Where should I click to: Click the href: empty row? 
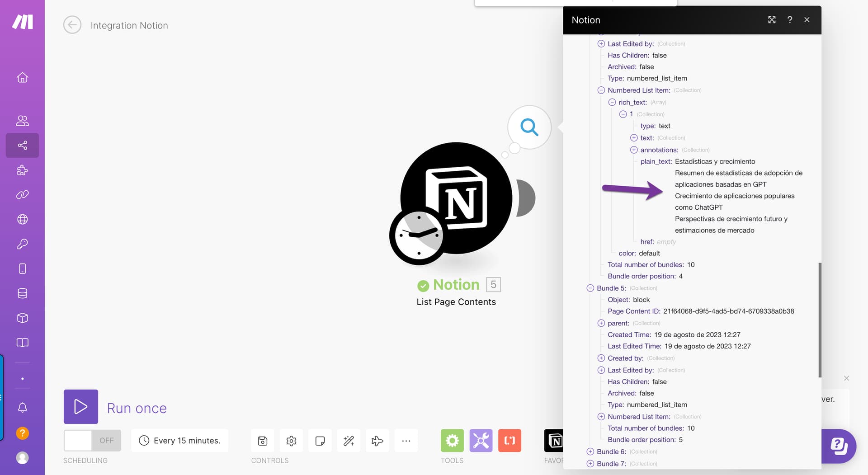click(658, 242)
